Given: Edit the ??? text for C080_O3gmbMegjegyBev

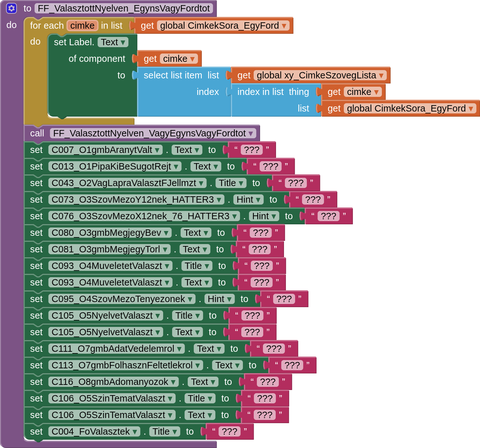Looking at the screenshot, I should 260,233.
